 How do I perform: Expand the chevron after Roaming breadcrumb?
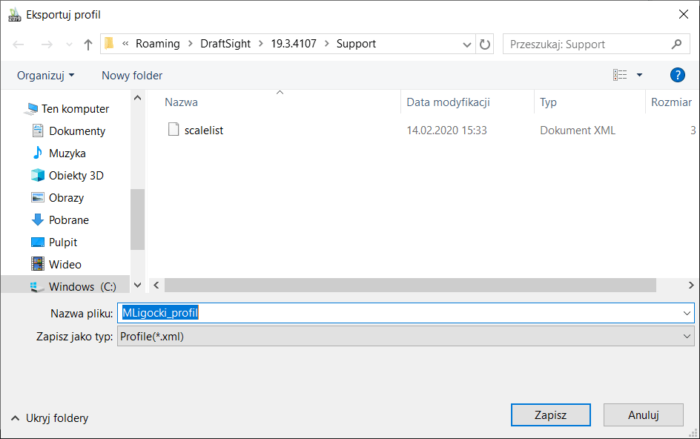click(191, 44)
